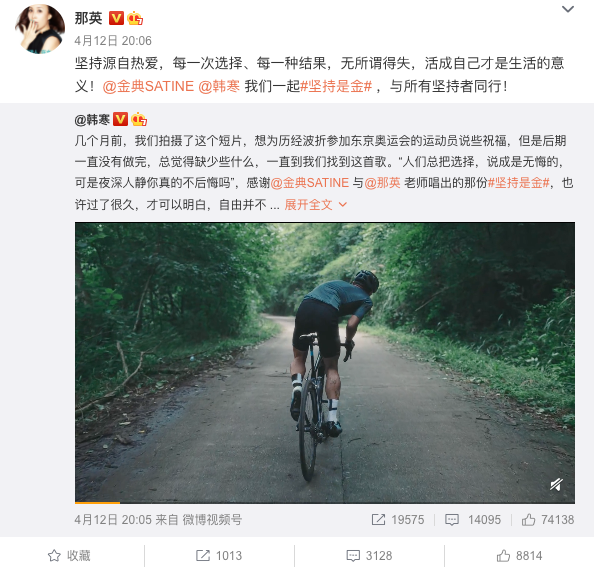This screenshot has width=594, height=572.
Task: Open the @韩寒 mention in 那英's post
Action: pyautogui.click(x=219, y=86)
